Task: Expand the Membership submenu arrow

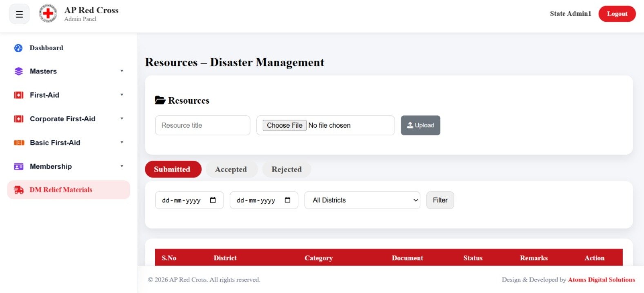Action: tap(122, 166)
